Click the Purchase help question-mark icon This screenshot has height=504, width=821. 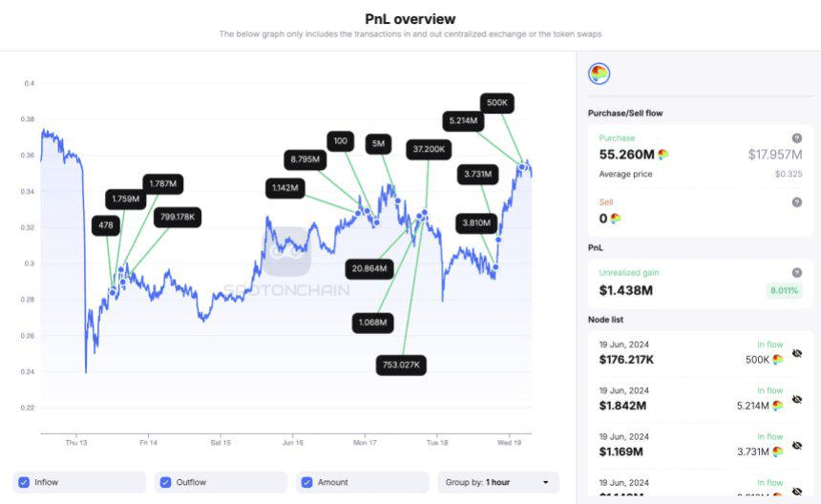coord(797,138)
